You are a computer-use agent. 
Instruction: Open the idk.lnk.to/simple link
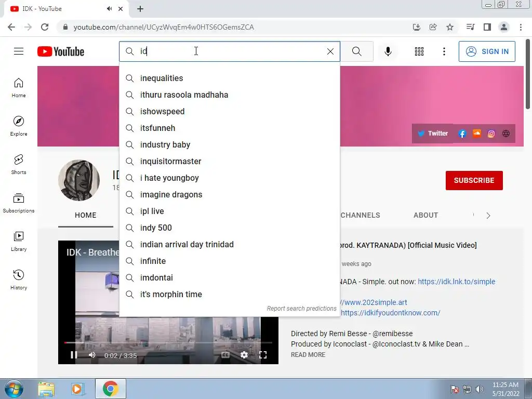pos(456,282)
